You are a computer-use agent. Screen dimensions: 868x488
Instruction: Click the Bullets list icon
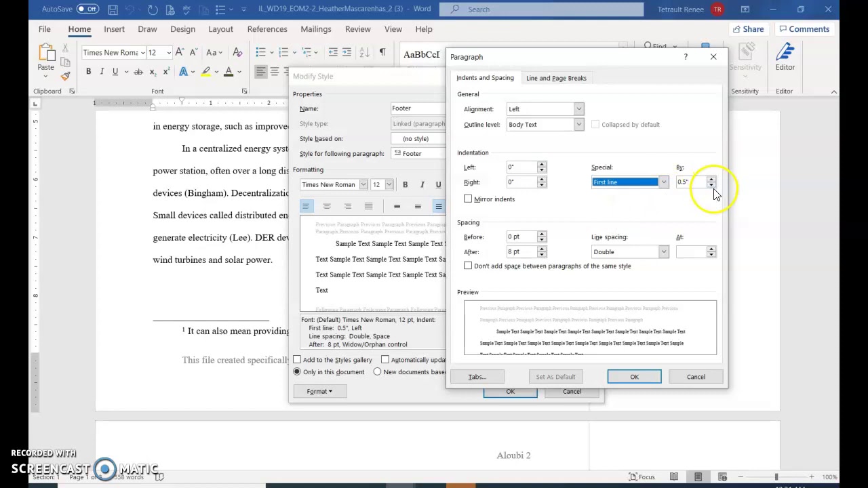(x=261, y=52)
